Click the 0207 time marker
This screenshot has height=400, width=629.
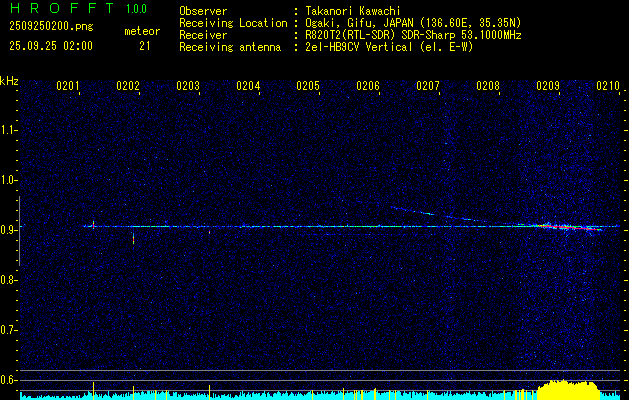pos(428,86)
